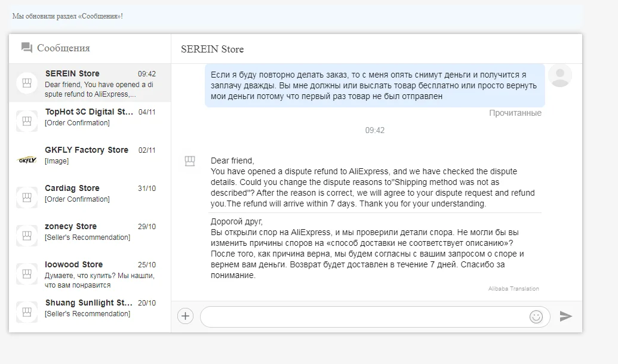Click the 04/11 date on TopHot row
618x364 pixels.
[147, 112]
